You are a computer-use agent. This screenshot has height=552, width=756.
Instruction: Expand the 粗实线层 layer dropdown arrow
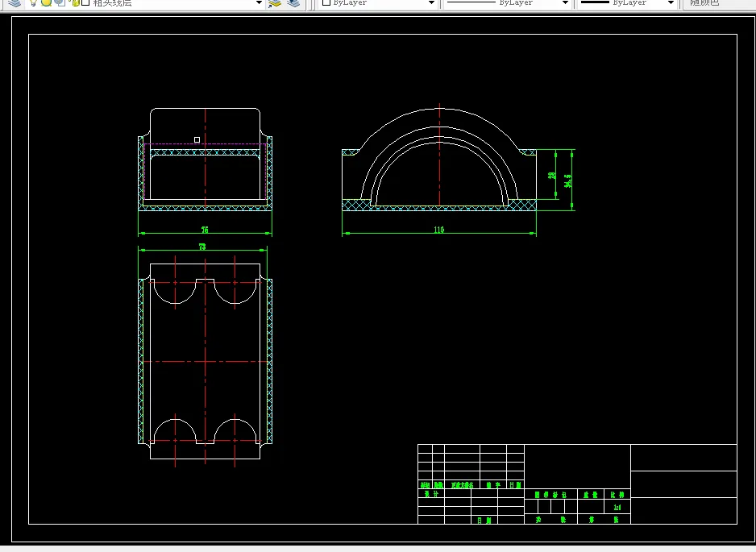[259, 3]
